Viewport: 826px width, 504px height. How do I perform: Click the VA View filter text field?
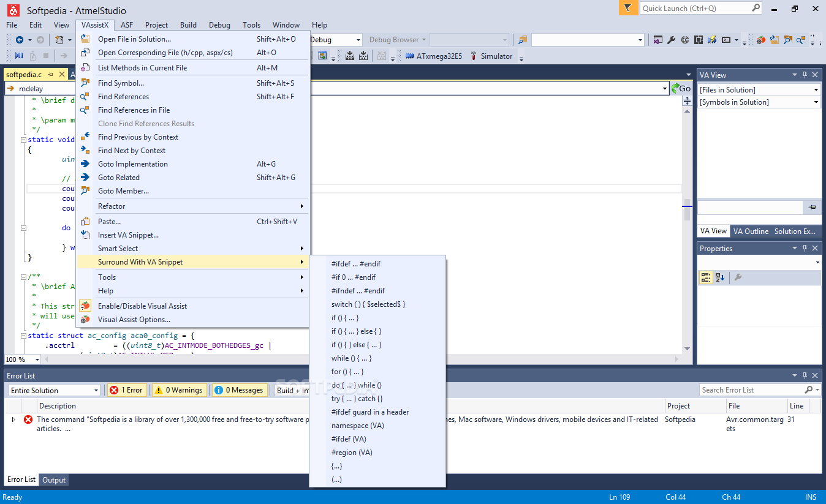[751, 207]
